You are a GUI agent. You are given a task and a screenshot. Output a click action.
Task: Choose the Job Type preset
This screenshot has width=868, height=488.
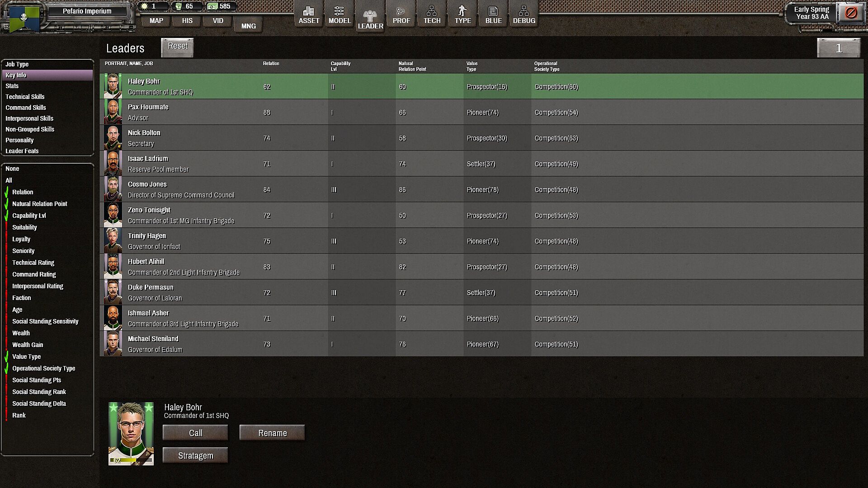point(17,64)
